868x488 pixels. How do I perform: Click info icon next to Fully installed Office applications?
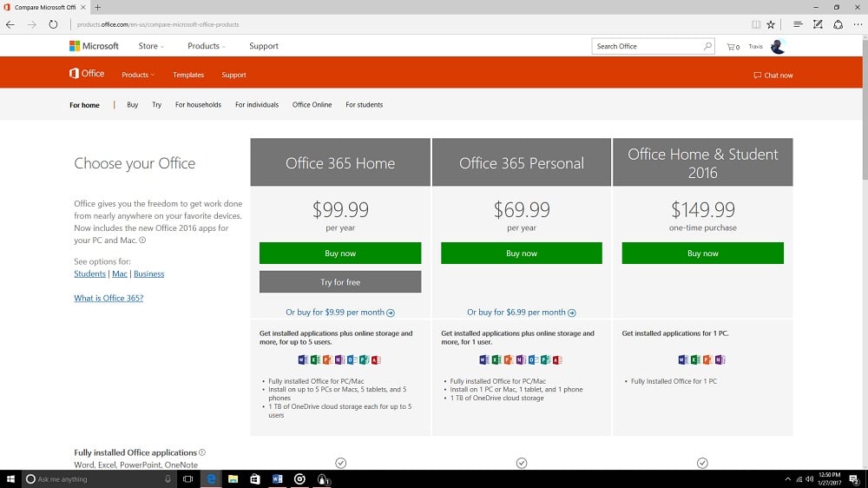coord(202,452)
